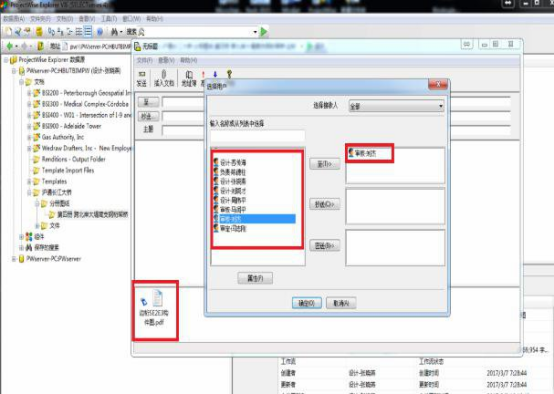Open the Address Book (地址簿) icon
This screenshot has height=394, width=554.
click(x=189, y=74)
